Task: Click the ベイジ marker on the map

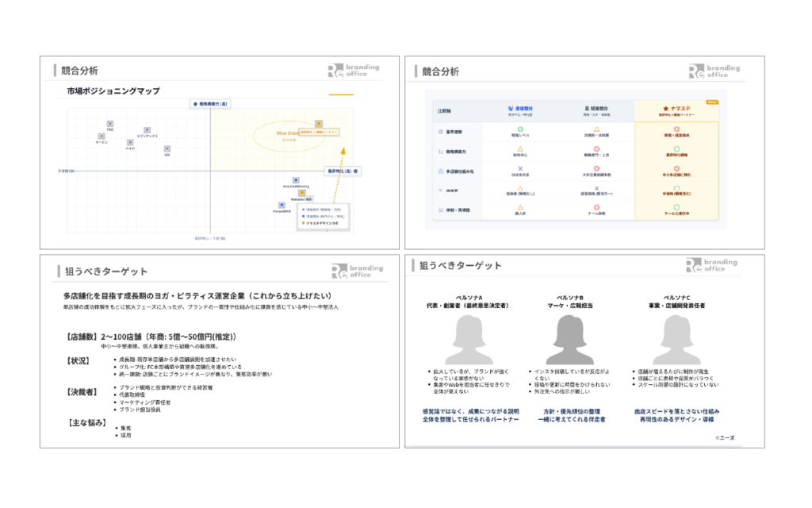Action: pos(130,142)
